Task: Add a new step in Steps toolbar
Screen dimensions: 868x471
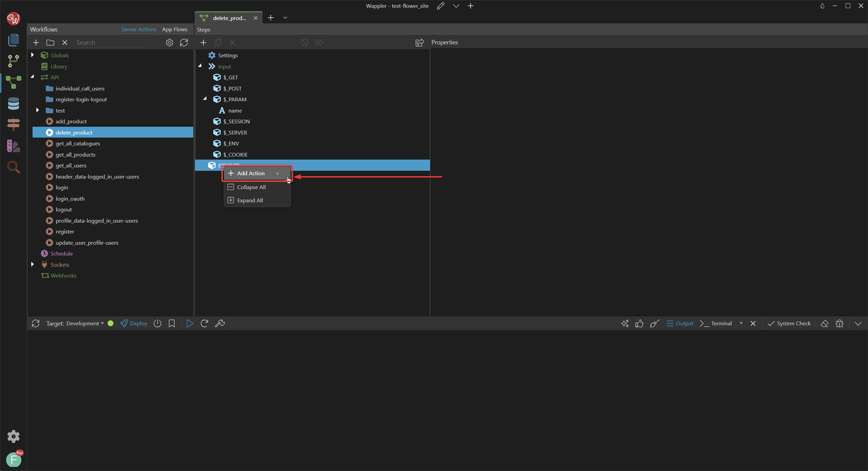Action: (203, 43)
